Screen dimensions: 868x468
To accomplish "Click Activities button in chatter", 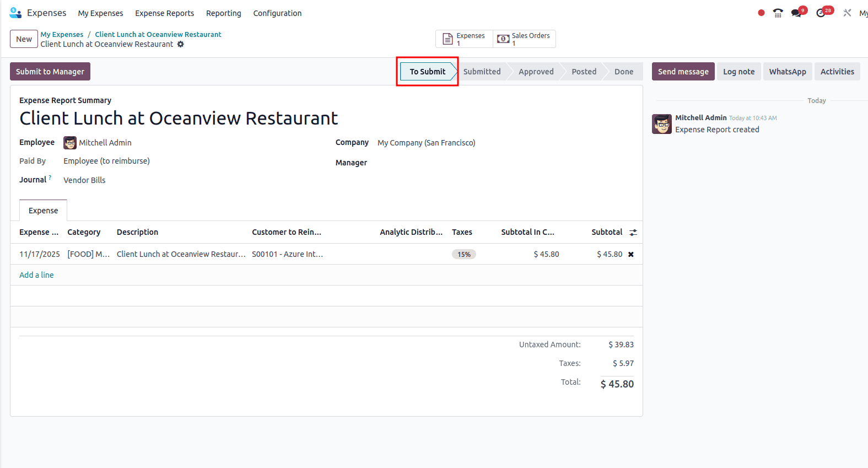I will pos(837,72).
